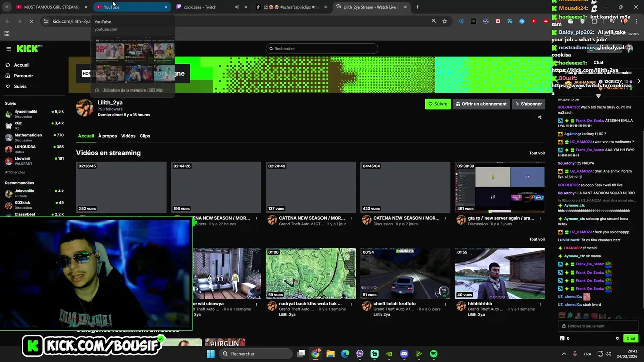This screenshot has height=362, width=644.
Task: Open the 02:24:49 video with 137 vues
Action: 310,187
